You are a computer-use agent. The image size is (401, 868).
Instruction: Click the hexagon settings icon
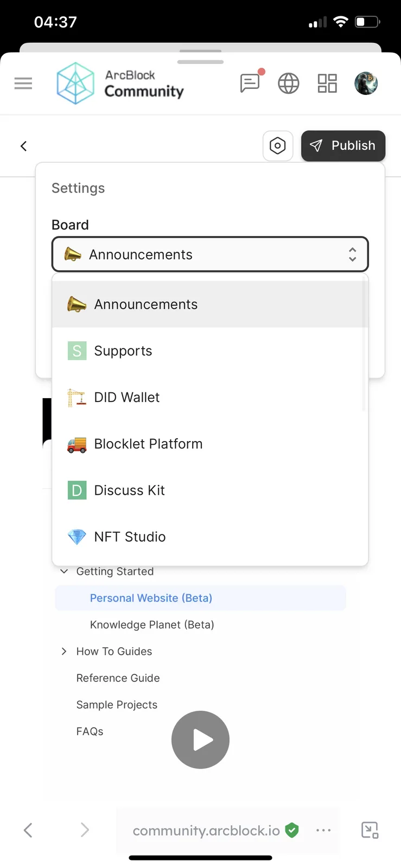(x=278, y=146)
